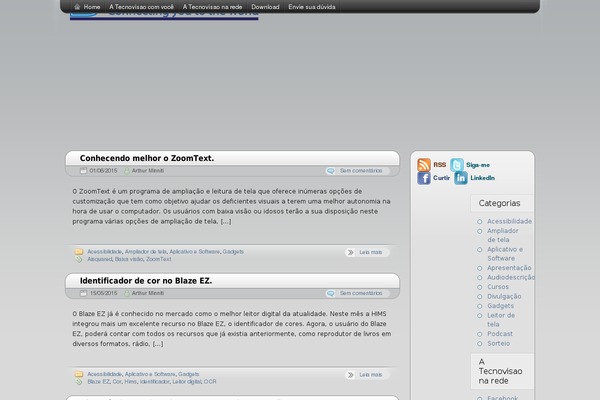This screenshot has width=600, height=400.
Task: Click Ampliador de tela category under ZoomText post
Action: click(x=146, y=251)
